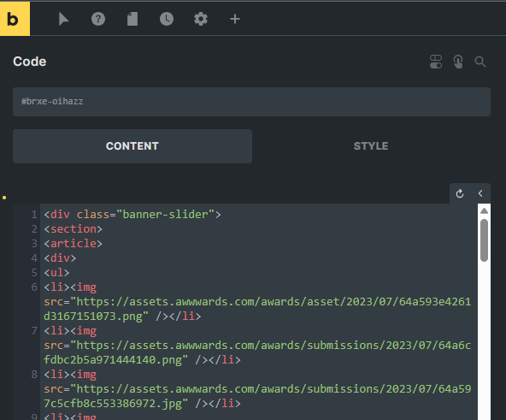Place cursor on the banner-slider div line

pos(132,215)
